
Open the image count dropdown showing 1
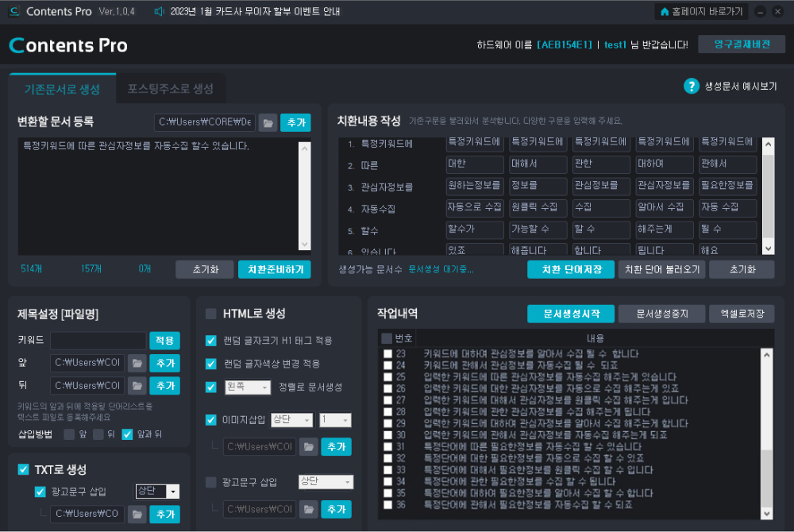(x=335, y=420)
